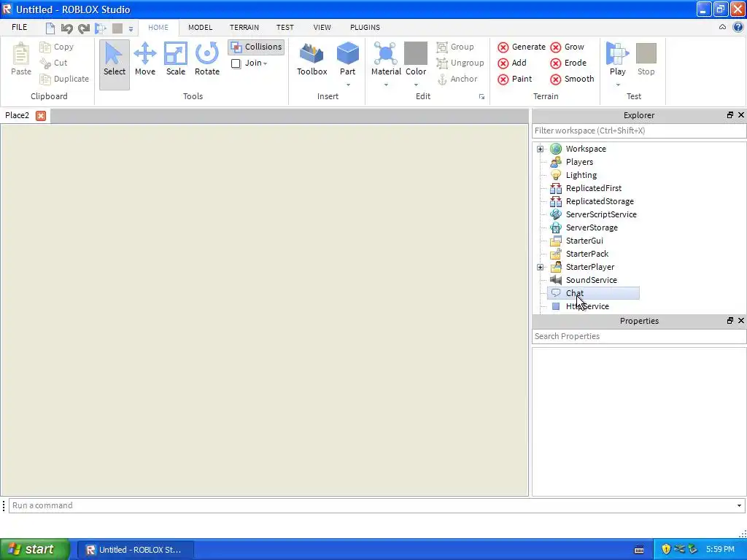The width and height of the screenshot is (747, 560).
Task: Expand the Part dropdown arrow
Action: coord(348,85)
